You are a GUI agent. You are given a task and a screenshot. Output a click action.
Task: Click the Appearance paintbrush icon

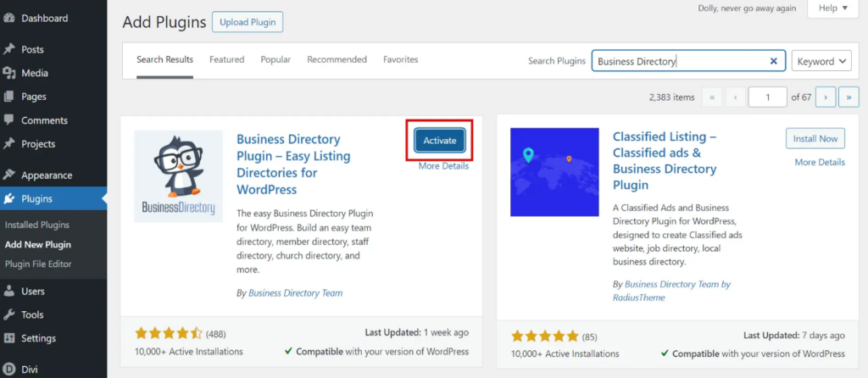point(9,175)
